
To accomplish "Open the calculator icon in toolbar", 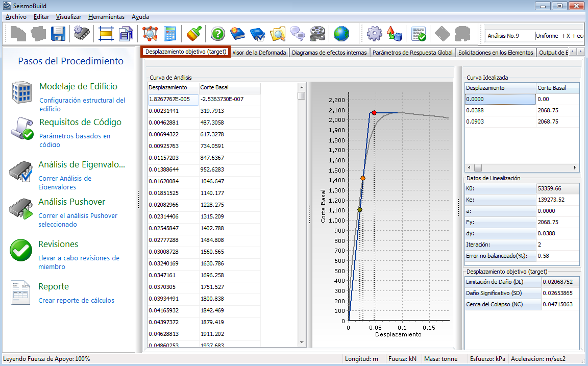I will [169, 34].
